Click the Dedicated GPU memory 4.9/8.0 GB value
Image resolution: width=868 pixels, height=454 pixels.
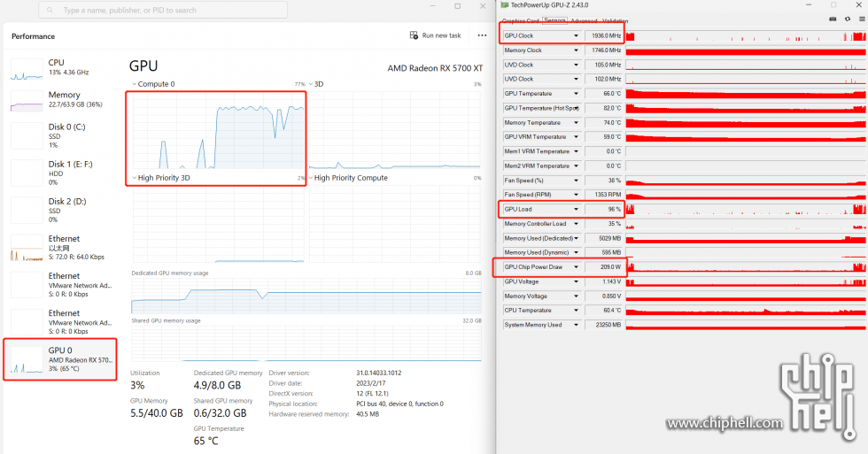pos(217,386)
